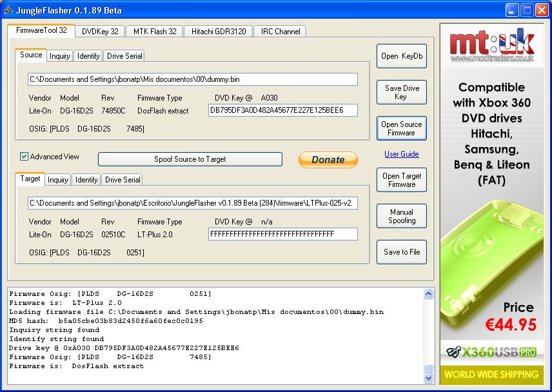Viewport: 552px width, 392px height.
Task: Open the Target section Drive Serial tab
Action: tap(123, 180)
